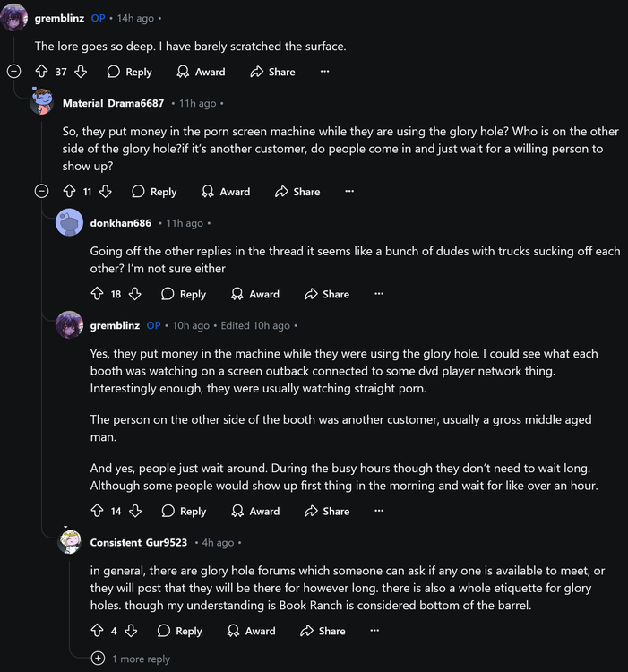Open donkhan686's user profile
The image size is (628, 672).
pyautogui.click(x=121, y=223)
